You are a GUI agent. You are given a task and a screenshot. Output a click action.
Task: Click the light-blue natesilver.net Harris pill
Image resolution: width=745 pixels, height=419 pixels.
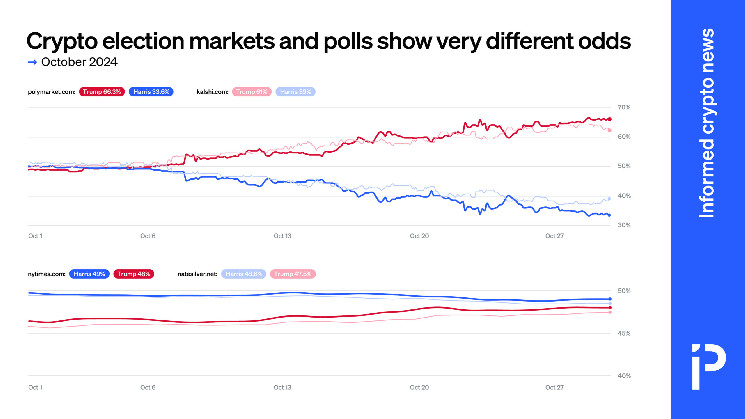(241, 273)
